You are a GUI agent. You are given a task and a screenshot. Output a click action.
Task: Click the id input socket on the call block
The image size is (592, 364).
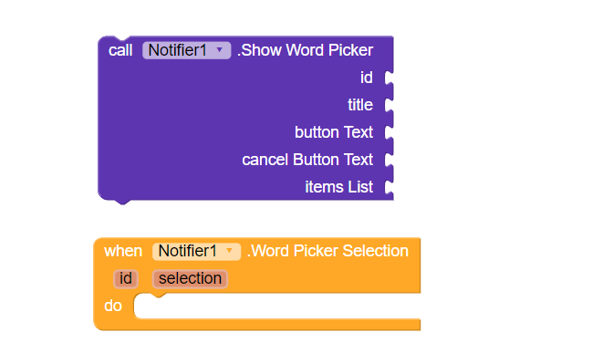[389, 78]
